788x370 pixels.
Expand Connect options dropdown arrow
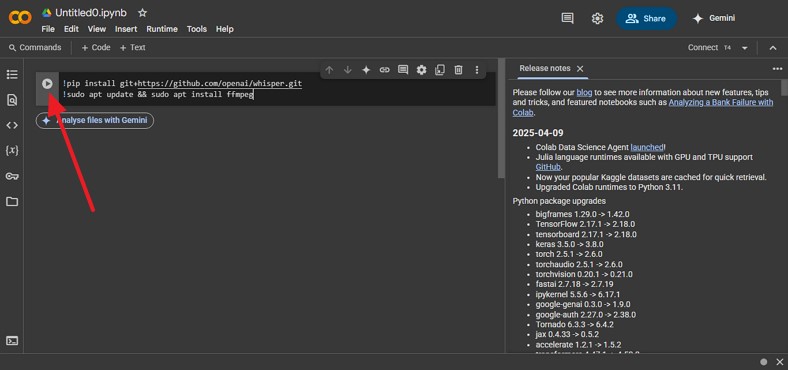coord(745,48)
